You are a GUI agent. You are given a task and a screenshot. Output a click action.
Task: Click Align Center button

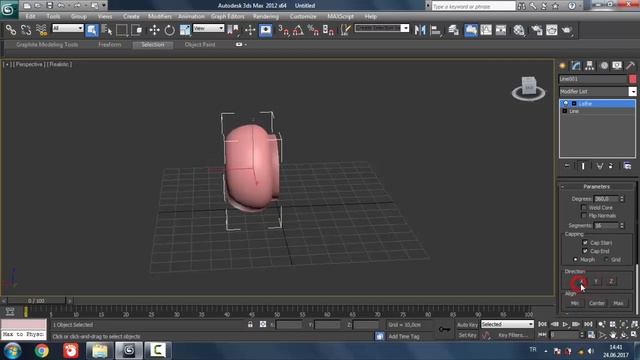click(597, 303)
